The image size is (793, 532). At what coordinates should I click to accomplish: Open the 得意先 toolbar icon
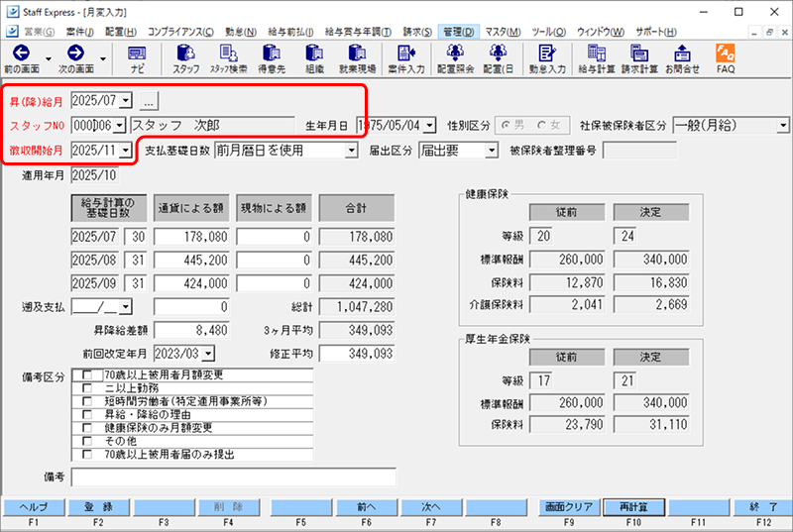pyautogui.click(x=272, y=59)
